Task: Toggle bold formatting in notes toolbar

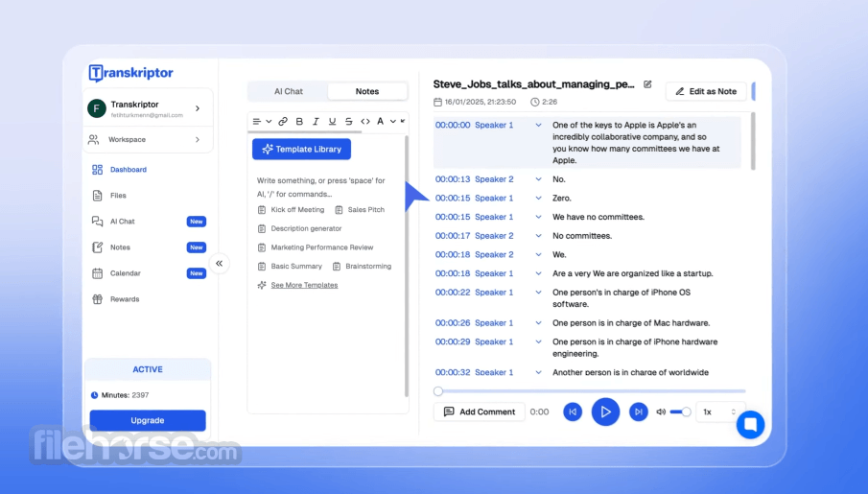Action: pos(299,121)
